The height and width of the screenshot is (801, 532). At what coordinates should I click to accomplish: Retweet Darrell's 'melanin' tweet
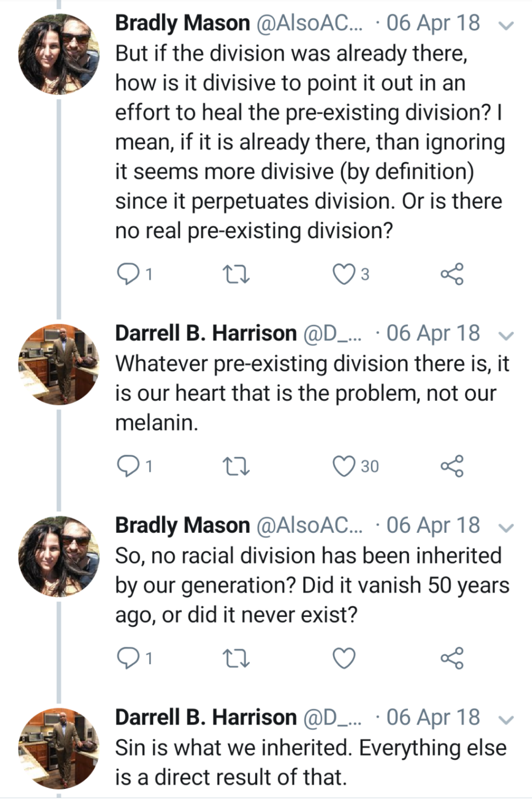point(236,466)
